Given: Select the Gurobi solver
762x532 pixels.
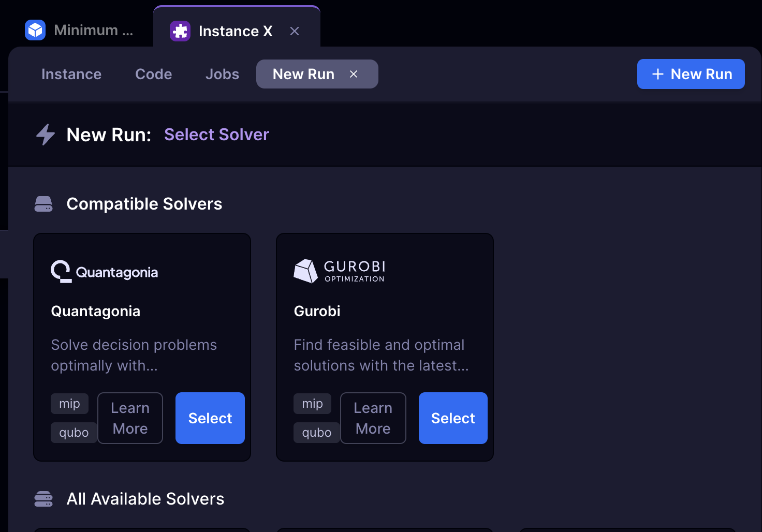Looking at the screenshot, I should pos(452,418).
